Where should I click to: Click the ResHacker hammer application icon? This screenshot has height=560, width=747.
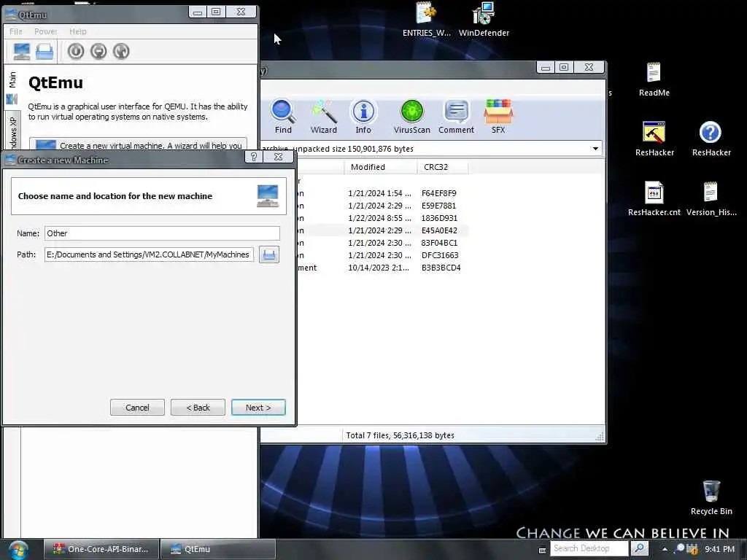(654, 139)
